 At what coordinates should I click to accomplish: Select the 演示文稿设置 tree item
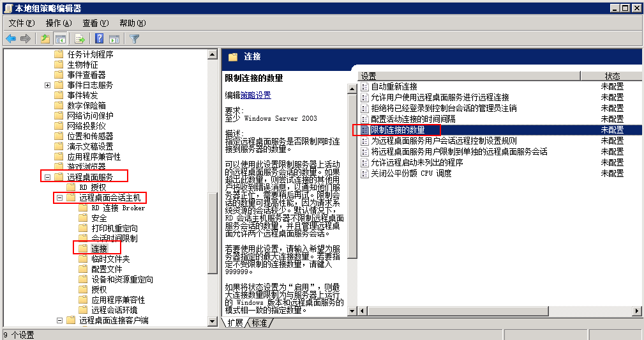coord(90,146)
